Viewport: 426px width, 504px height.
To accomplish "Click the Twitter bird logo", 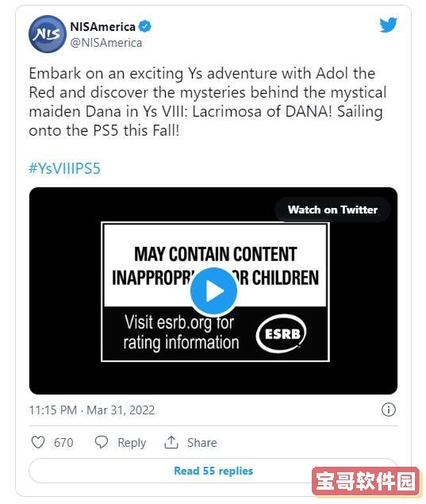I will [x=388, y=25].
